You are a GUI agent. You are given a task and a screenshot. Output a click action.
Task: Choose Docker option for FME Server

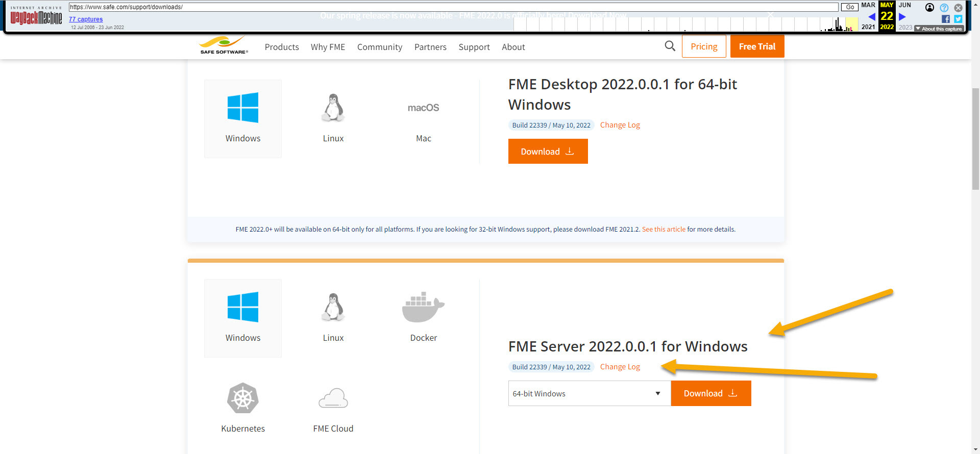point(423,318)
